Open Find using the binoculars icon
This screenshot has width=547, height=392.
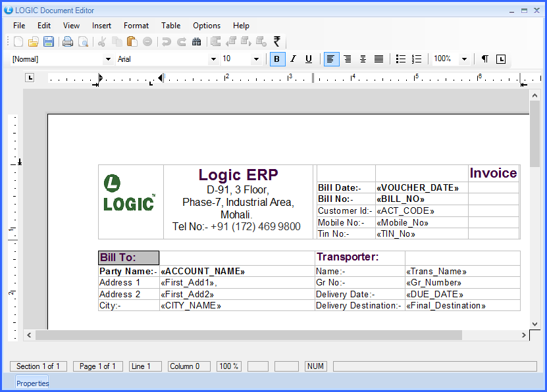196,41
